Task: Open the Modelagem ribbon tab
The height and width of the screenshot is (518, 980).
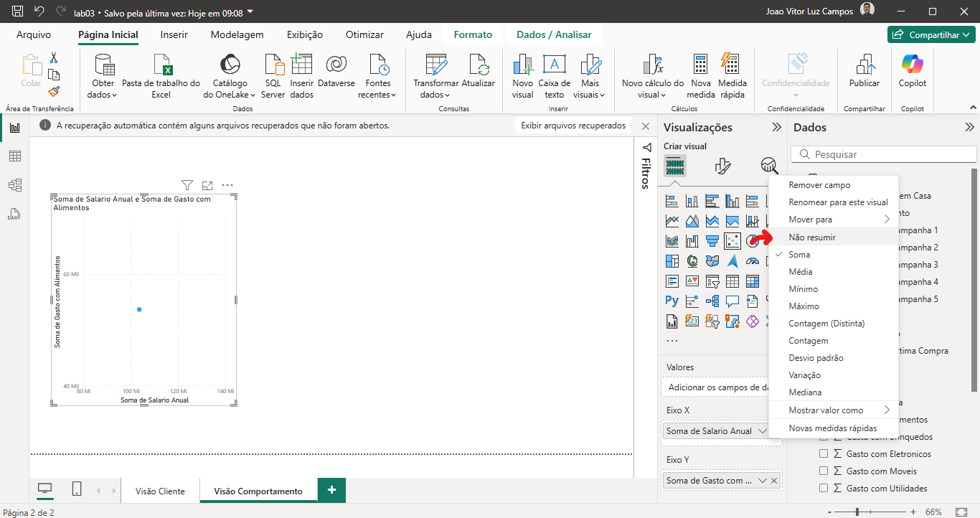Action: coord(237,34)
